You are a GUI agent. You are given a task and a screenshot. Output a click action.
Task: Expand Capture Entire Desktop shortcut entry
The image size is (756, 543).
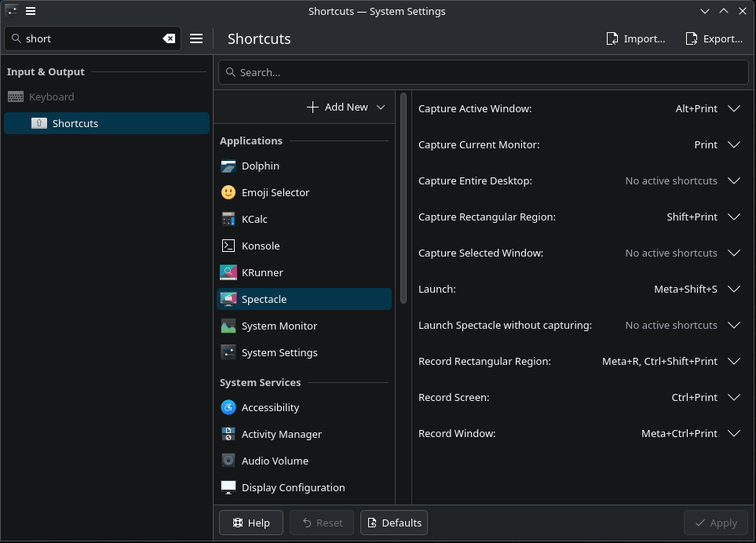[x=734, y=181]
